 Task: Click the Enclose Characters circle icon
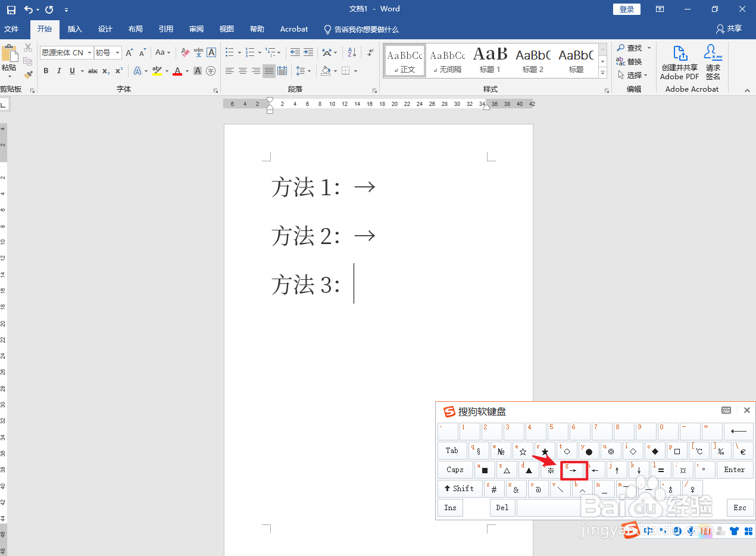coord(211,71)
